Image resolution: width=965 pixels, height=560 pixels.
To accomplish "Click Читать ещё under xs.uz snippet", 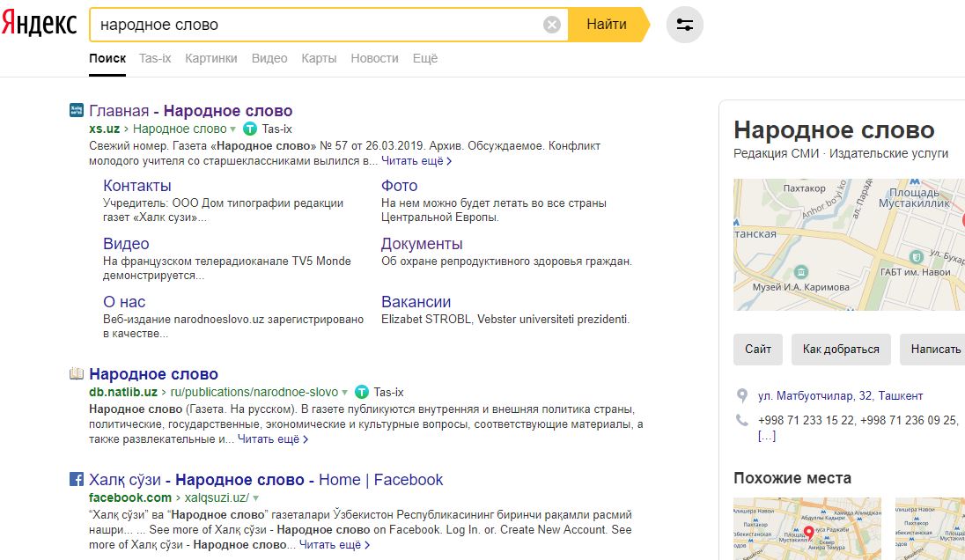I will coord(416,160).
